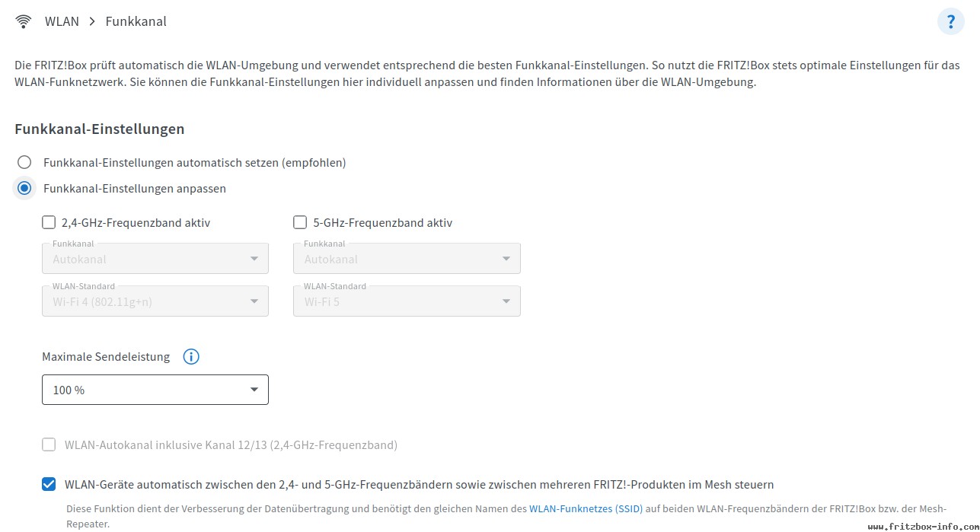Click Funkkanal in the breadcrumb
This screenshot has width=980, height=532.
[136, 21]
